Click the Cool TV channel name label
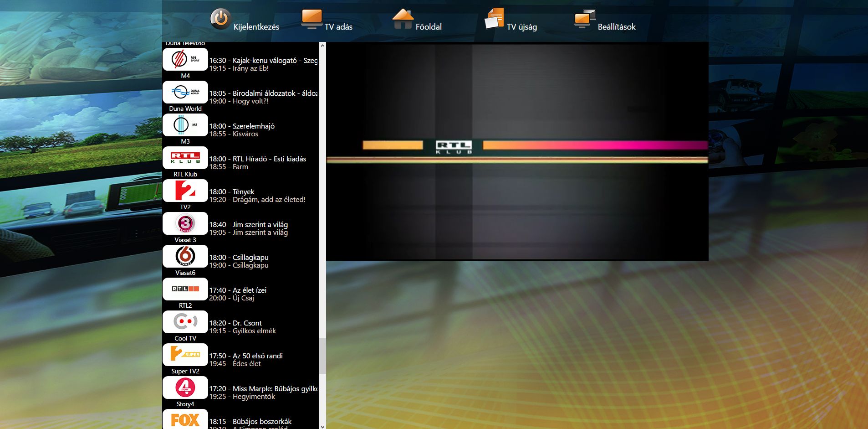Image resolution: width=868 pixels, height=429 pixels. tap(185, 338)
